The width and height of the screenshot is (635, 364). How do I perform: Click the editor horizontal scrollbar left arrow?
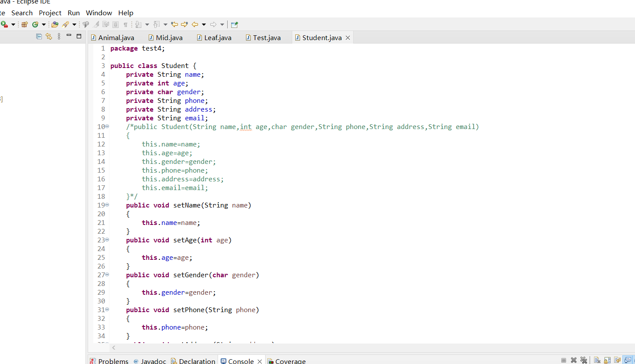pos(114,348)
